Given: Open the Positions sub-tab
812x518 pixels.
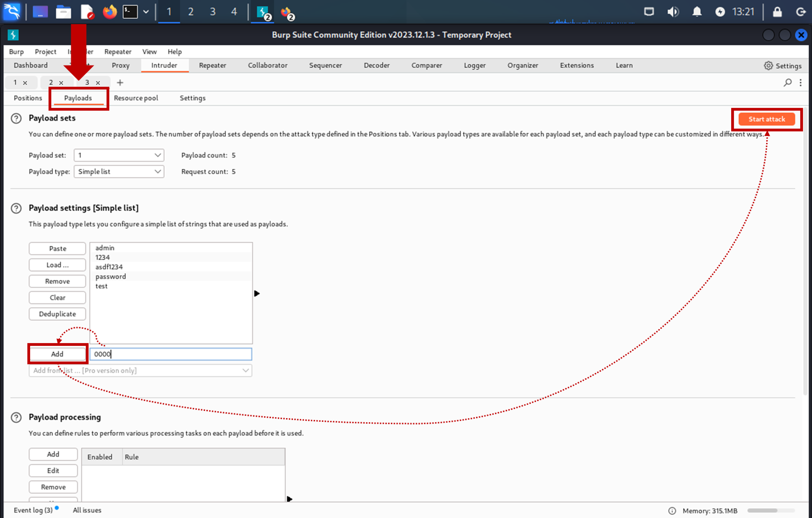Looking at the screenshot, I should [x=28, y=98].
